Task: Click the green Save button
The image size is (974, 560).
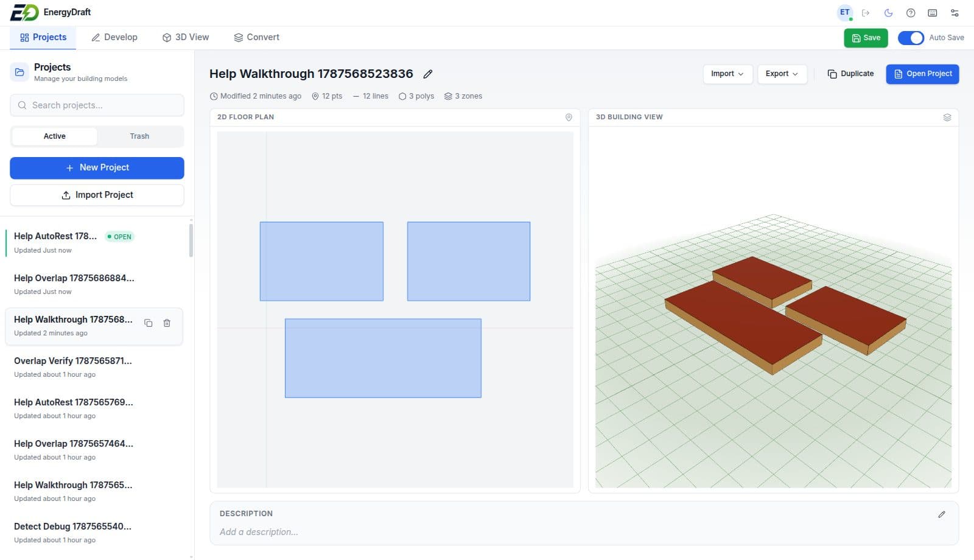Action: 866,38
